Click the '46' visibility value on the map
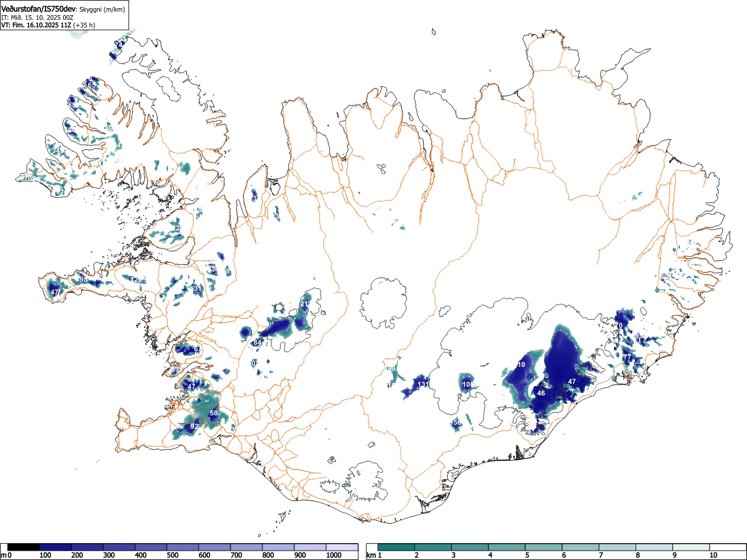This screenshot has width=747, height=560. click(541, 393)
